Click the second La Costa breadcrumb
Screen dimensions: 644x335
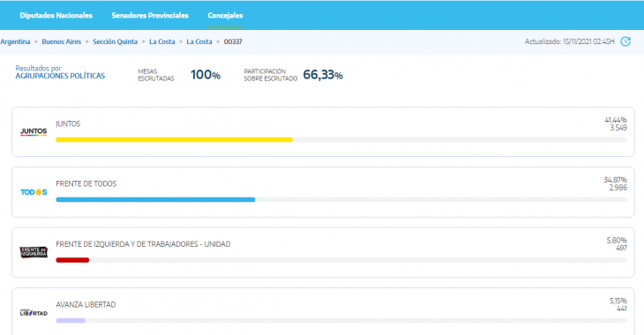point(199,42)
